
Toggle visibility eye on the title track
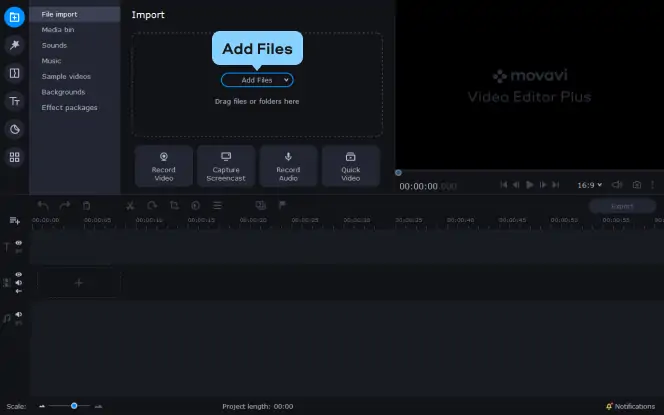[x=19, y=243]
